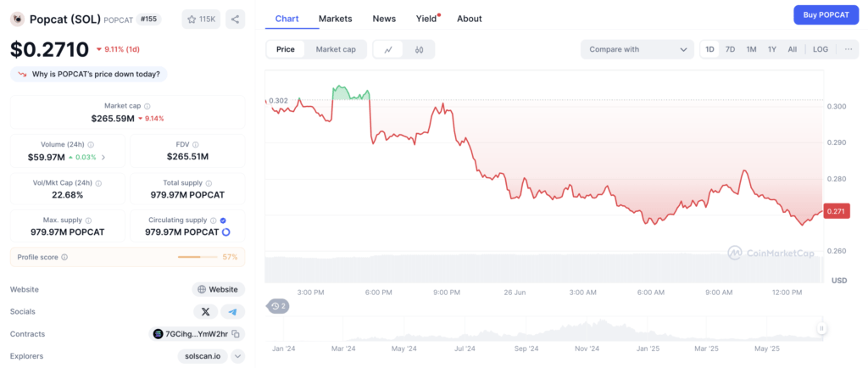Open the Yield tab
Screen dimensions: 868x368
pos(427,19)
